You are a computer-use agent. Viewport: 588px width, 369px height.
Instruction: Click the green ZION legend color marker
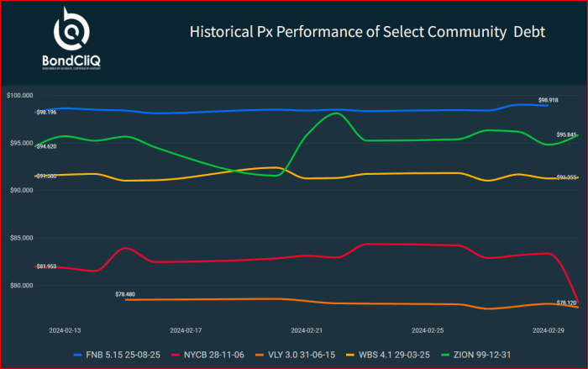click(x=444, y=355)
